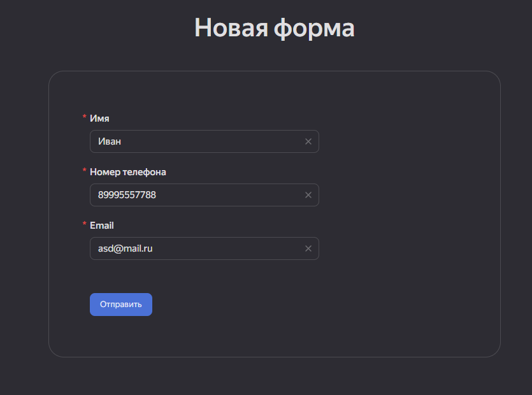Click inside the Имя input field

[x=191, y=141]
